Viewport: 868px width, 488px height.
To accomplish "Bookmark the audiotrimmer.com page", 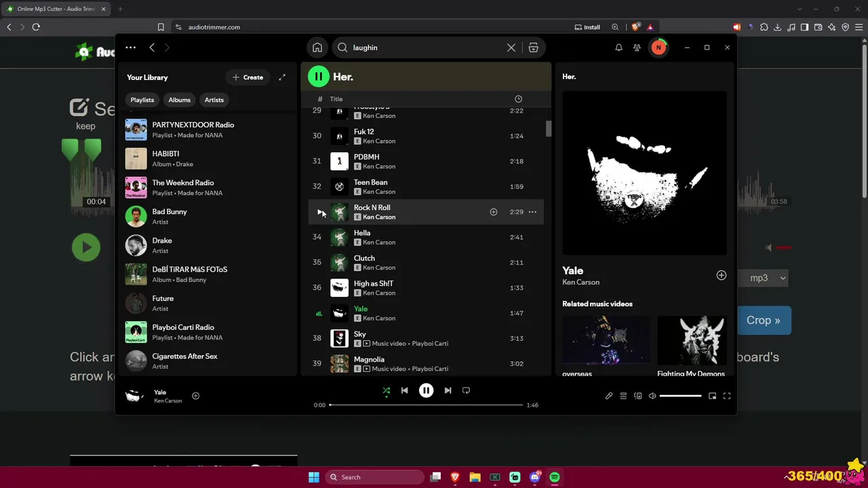I will tap(161, 27).
